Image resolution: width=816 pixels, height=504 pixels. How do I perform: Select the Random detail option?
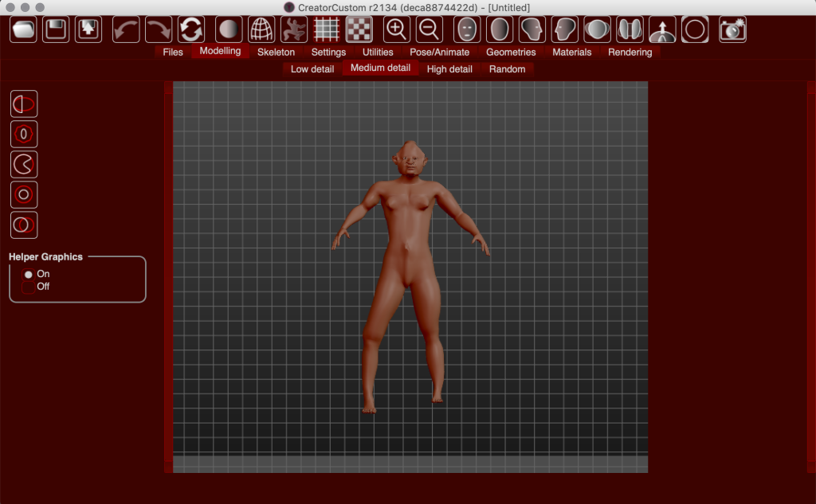click(507, 68)
